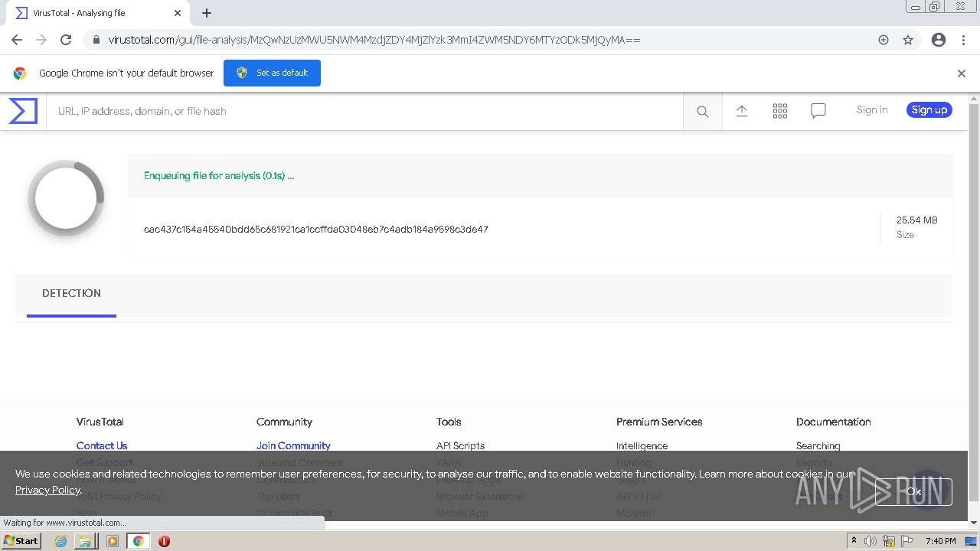Click the taskbar clock 7:40 PM

point(940,541)
